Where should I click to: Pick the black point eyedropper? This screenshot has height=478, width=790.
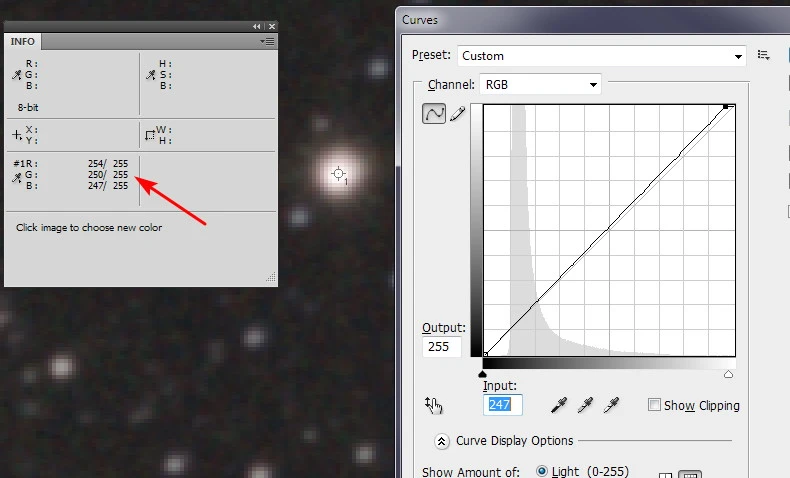pyautogui.click(x=561, y=405)
